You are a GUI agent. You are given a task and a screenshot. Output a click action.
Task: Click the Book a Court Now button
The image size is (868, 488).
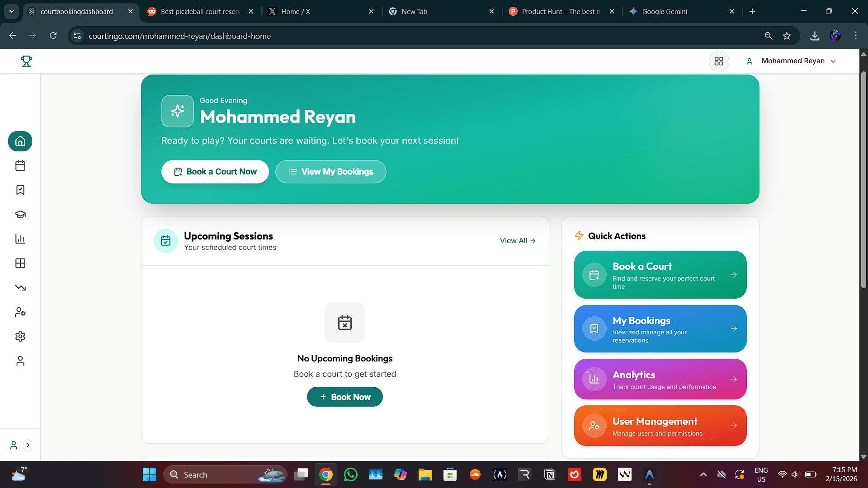215,172
